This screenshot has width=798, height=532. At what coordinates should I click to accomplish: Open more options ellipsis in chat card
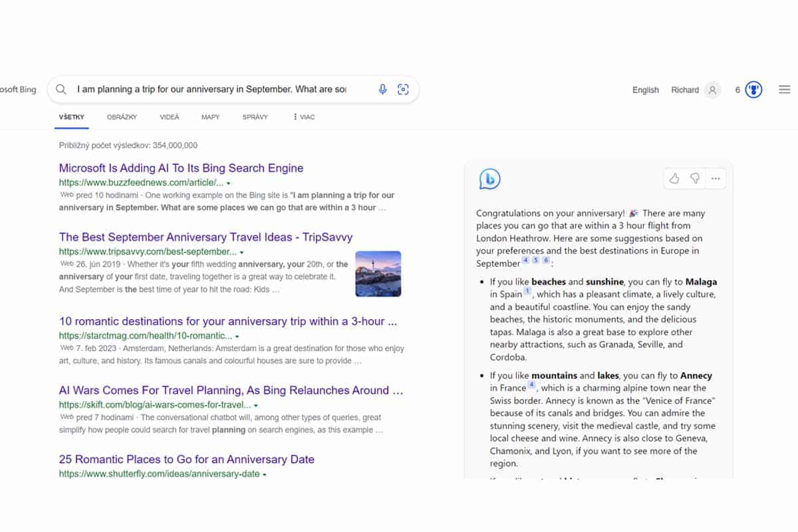(716, 178)
